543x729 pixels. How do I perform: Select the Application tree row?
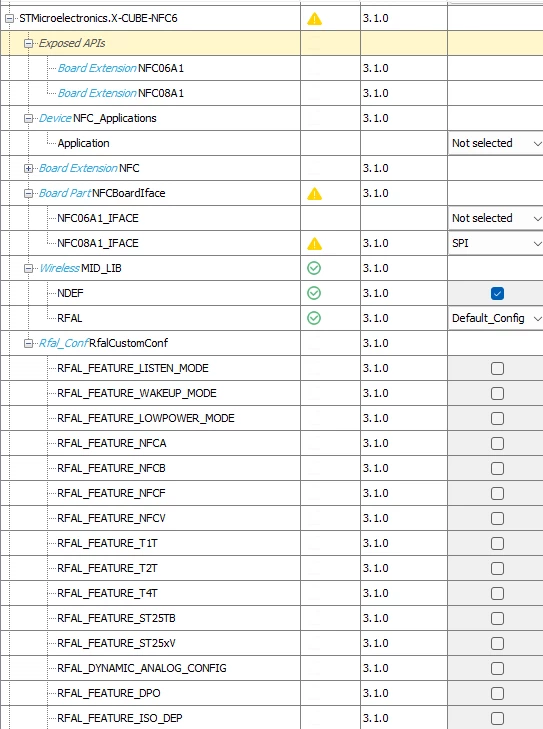point(84,143)
